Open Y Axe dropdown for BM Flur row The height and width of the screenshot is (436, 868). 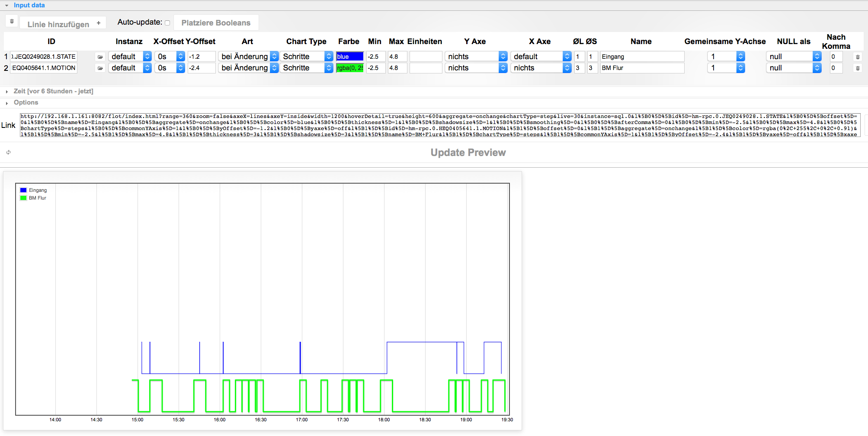tap(476, 68)
